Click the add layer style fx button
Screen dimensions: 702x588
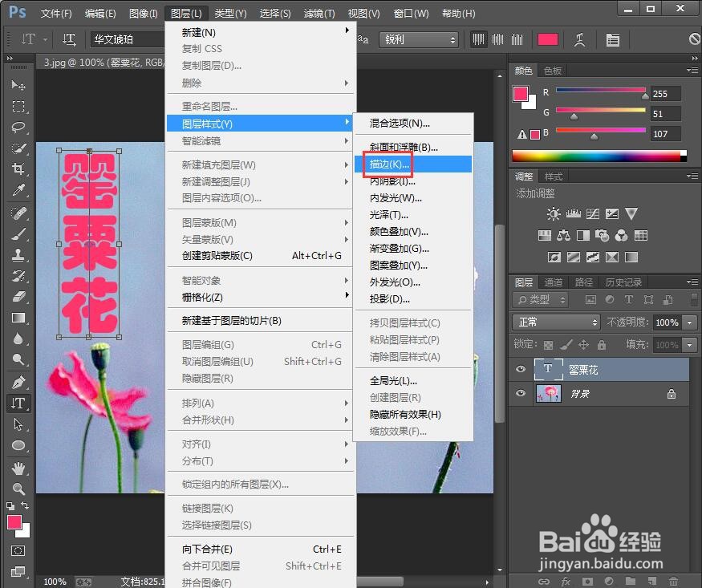click(x=565, y=582)
